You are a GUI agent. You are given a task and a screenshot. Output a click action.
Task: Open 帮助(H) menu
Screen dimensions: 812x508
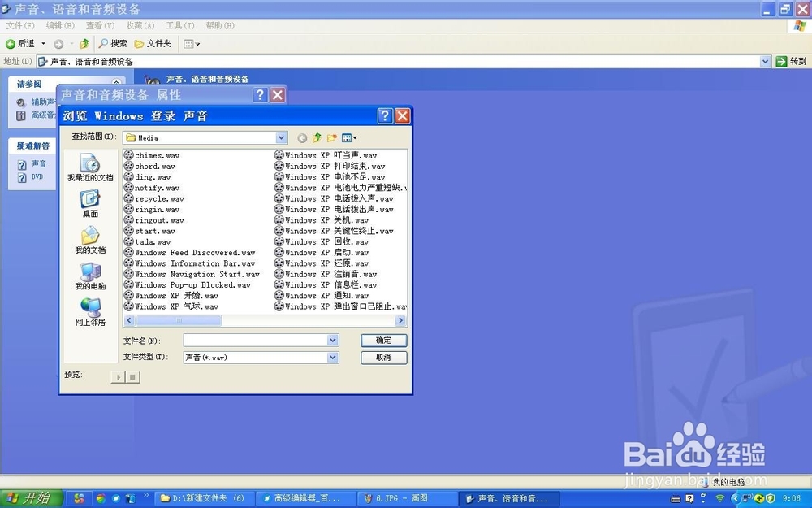pos(220,25)
